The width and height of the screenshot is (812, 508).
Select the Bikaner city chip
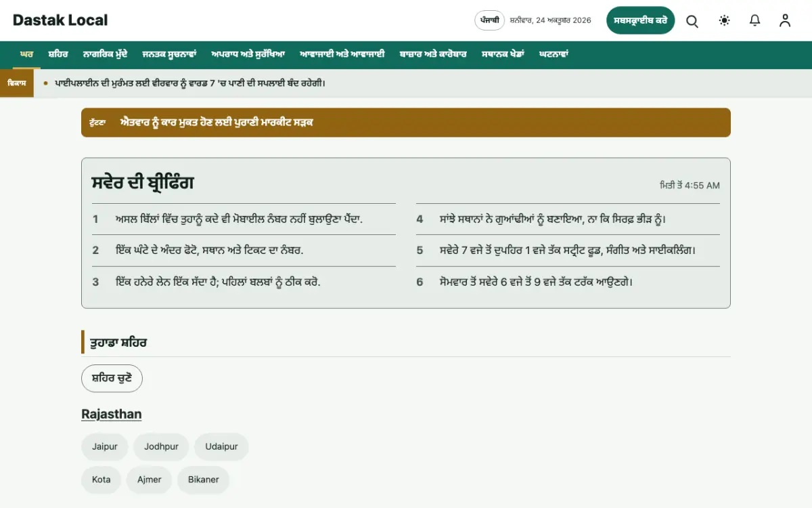(204, 480)
